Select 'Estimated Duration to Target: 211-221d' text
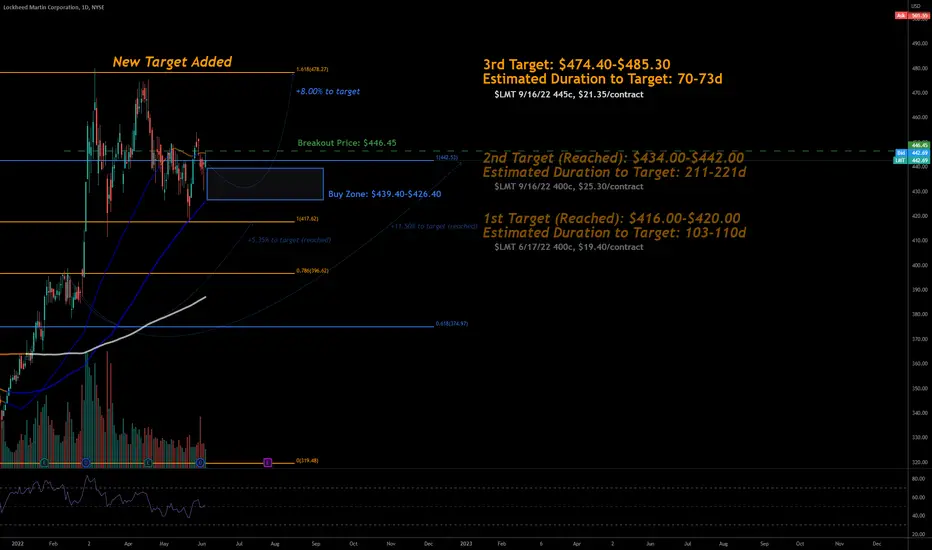This screenshot has height=550, width=932. tap(615, 172)
